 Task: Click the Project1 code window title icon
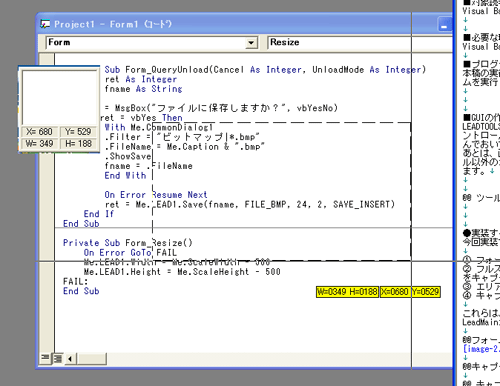tap(45, 24)
